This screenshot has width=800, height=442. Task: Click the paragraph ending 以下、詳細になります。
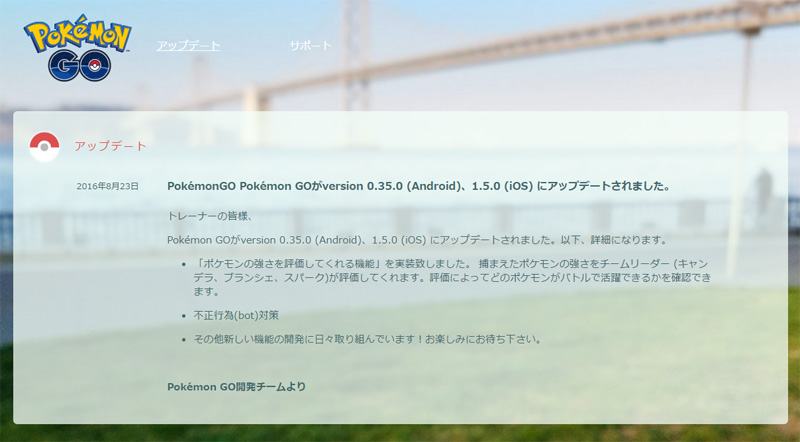coord(417,240)
